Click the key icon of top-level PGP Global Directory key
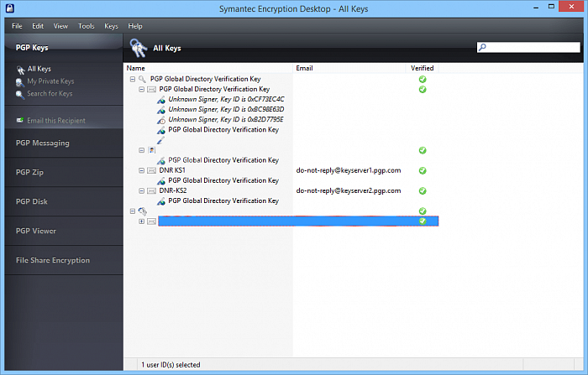The image size is (588, 375). [142, 79]
